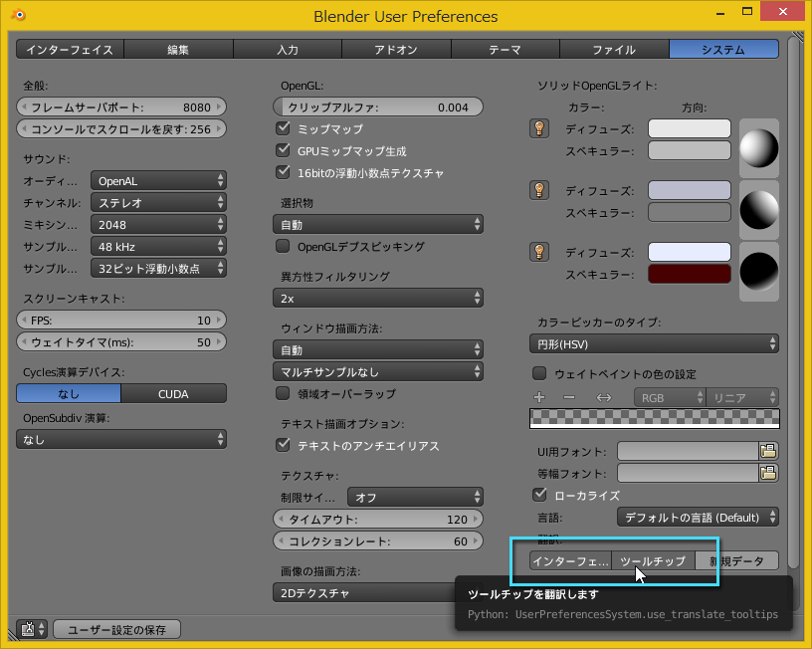Click third light dark red スペキュラー swatch
812x649 pixels.
click(x=690, y=274)
